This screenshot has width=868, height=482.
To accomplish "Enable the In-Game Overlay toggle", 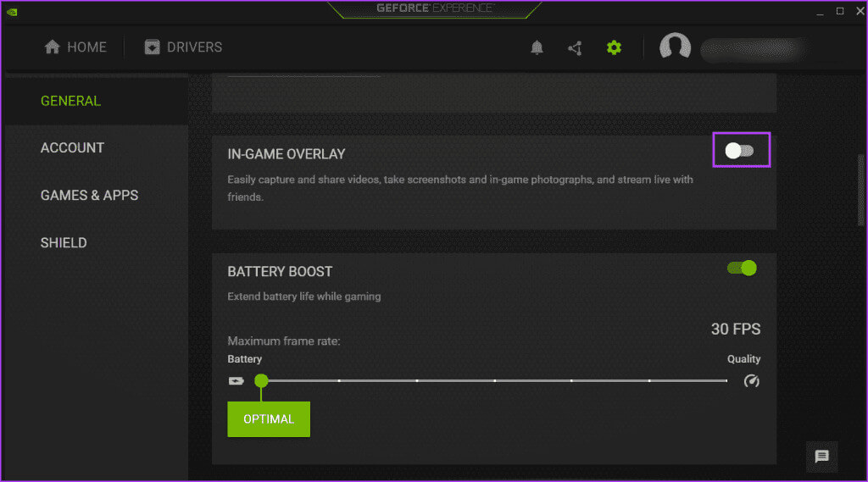I will click(x=740, y=151).
